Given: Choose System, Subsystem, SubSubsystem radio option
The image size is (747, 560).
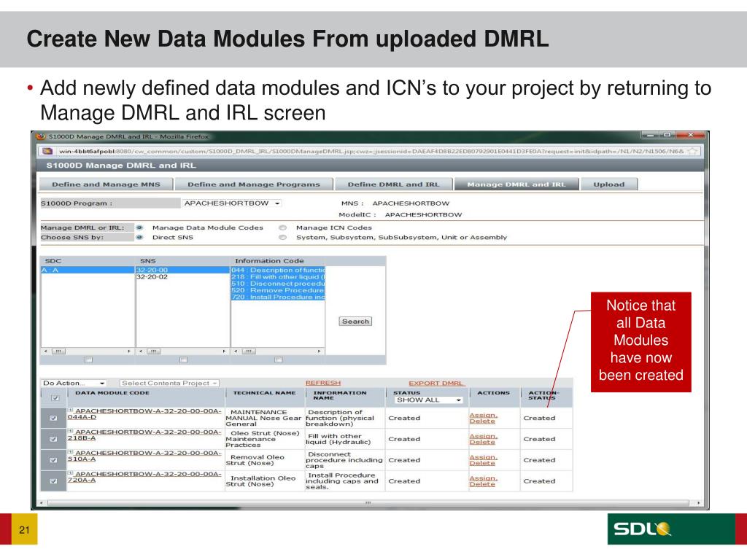Looking at the screenshot, I should click(282, 237).
